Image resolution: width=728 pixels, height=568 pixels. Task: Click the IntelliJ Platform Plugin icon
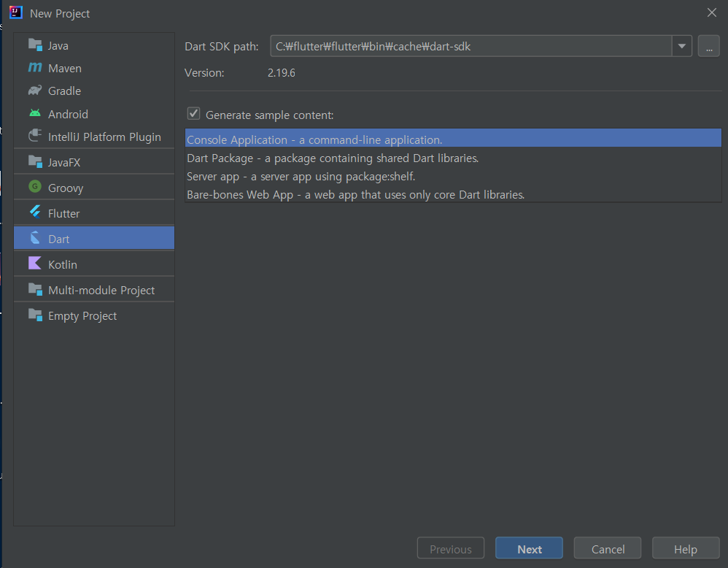[x=35, y=136]
